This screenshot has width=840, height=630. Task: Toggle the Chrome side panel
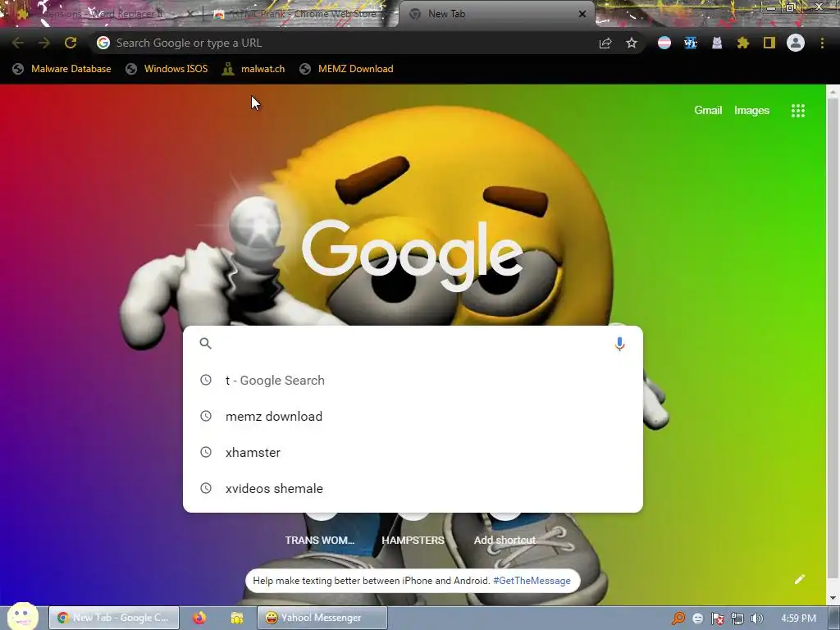(x=769, y=43)
